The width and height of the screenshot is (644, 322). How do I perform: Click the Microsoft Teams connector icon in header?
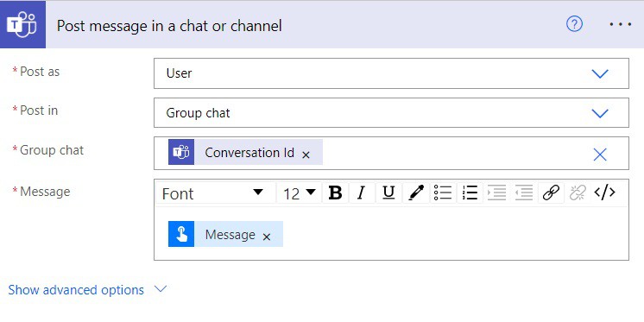pyautogui.click(x=22, y=25)
